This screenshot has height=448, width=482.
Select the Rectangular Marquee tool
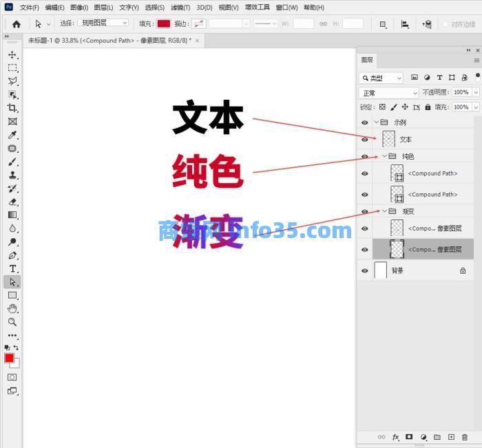tap(12, 68)
